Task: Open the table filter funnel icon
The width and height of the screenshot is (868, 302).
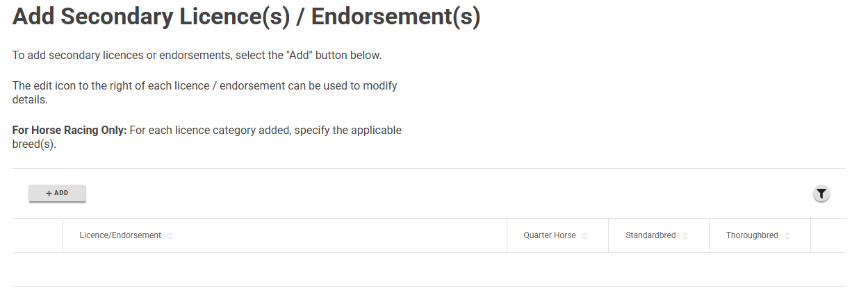Action: pyautogui.click(x=821, y=194)
